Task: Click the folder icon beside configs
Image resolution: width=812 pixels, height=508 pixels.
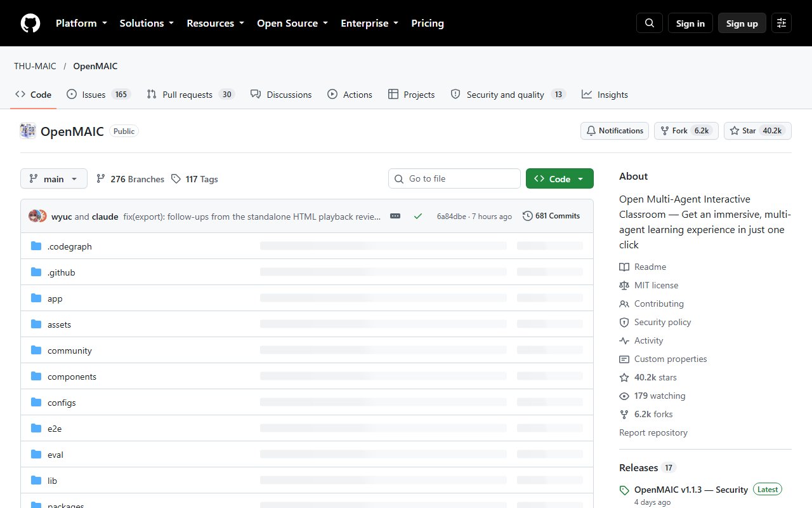Action: coord(36,403)
